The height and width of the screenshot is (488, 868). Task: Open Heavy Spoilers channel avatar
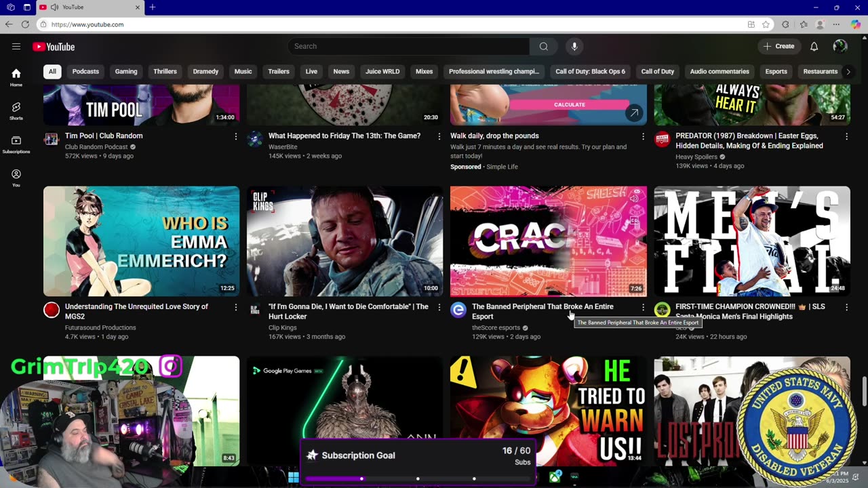[x=662, y=140]
